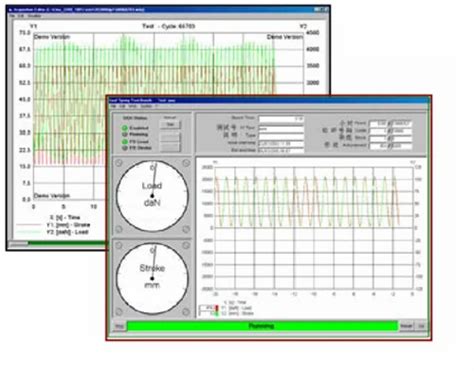Viewport: 474px width, 371px height.
Task: Open File menu in front test bench window
Action: pyautogui.click(x=113, y=106)
